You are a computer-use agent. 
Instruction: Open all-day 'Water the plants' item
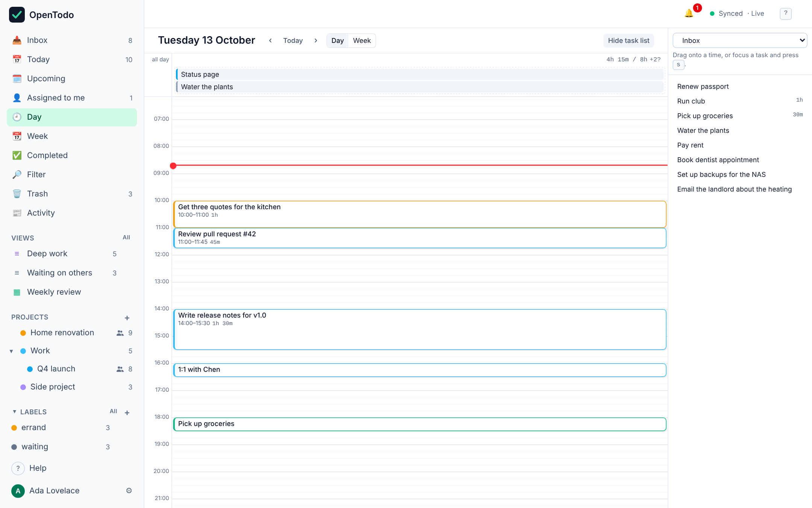pos(420,87)
